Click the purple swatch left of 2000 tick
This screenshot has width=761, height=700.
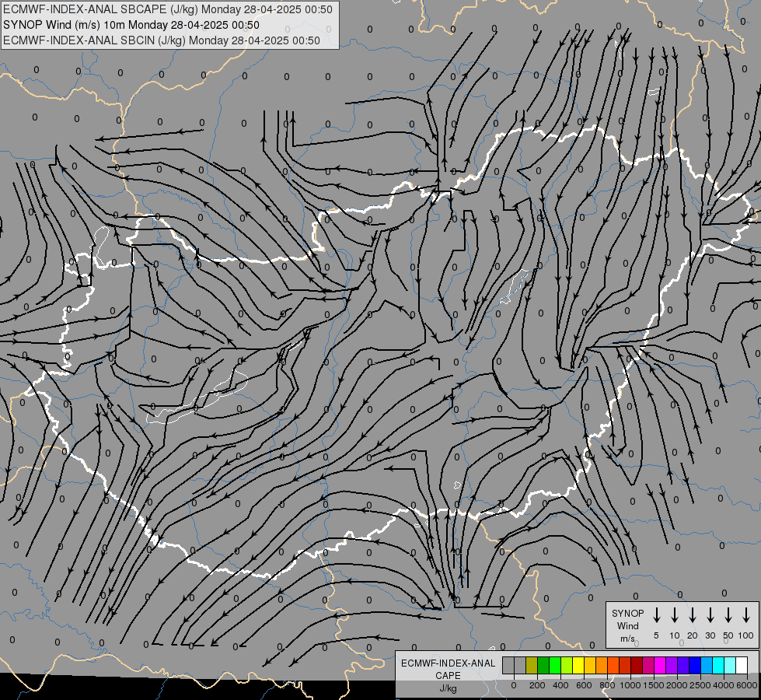tap(671, 665)
